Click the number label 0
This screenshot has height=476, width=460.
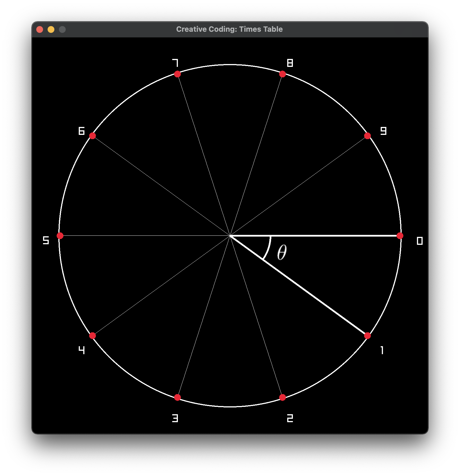(x=420, y=241)
